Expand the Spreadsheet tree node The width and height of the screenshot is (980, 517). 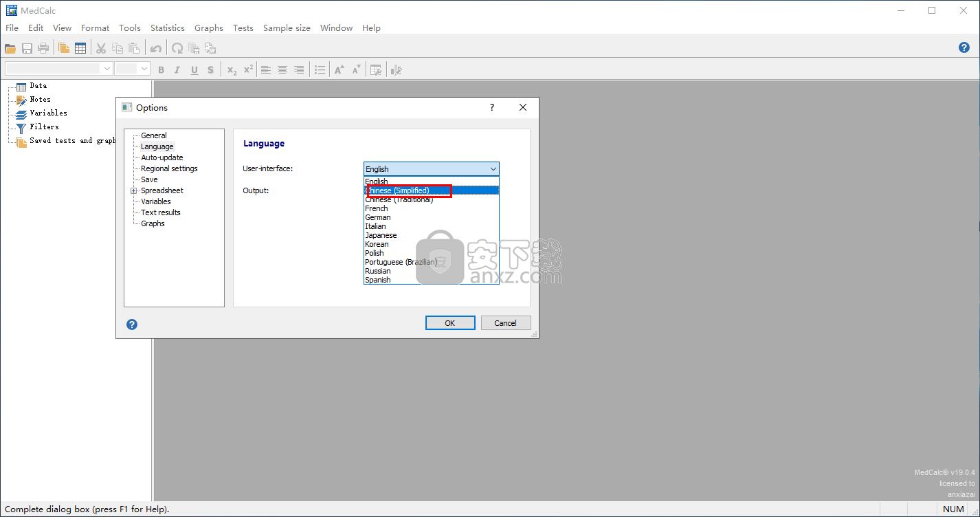(134, 190)
